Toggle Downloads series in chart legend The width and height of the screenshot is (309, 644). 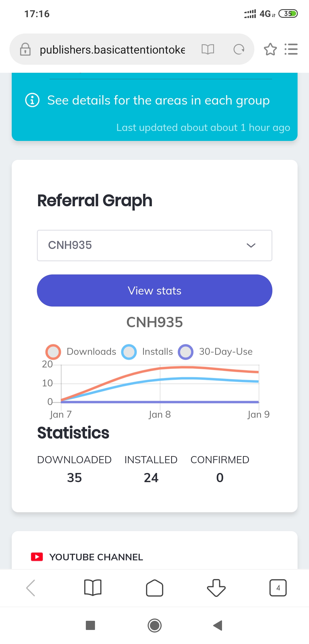(x=82, y=352)
